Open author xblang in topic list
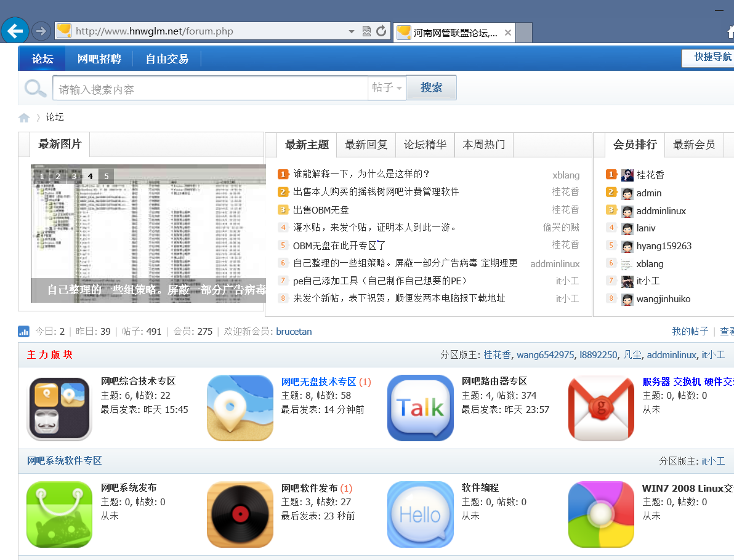 (566, 175)
